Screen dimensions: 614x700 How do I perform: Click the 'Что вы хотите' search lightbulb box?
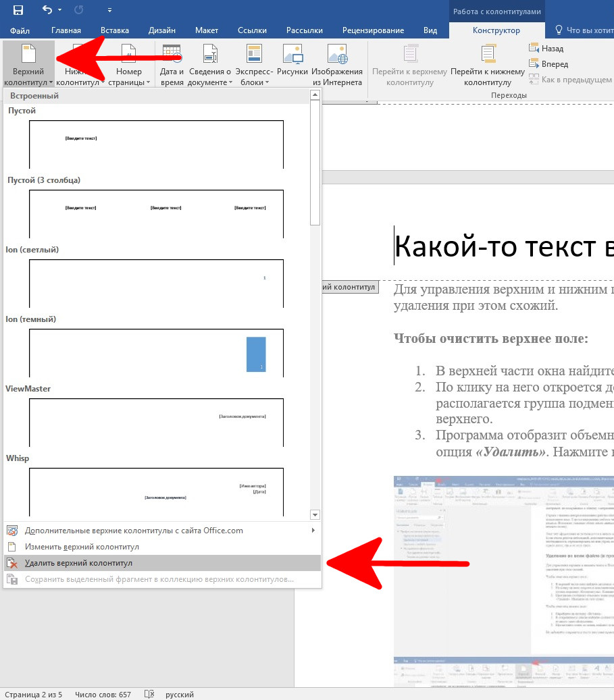[583, 30]
